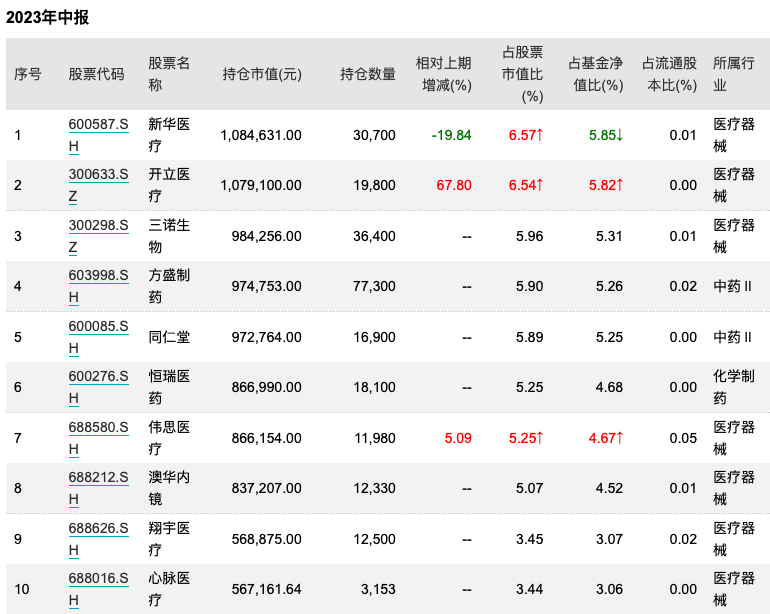Screen dimensions: 770x614
Task: Click circulating share ratio 0.05
Action: coord(683,438)
